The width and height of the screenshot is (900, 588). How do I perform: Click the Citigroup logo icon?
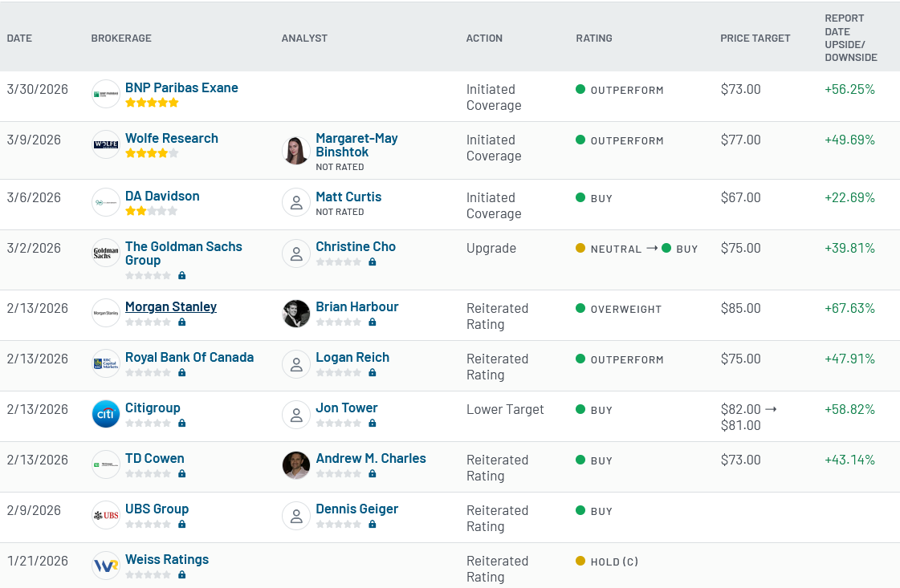(x=106, y=414)
